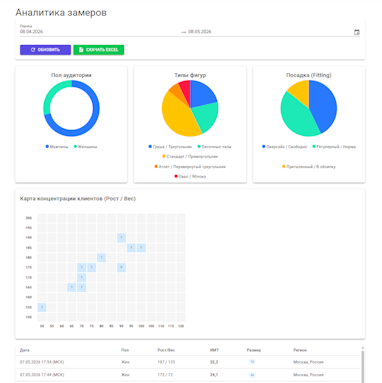Click size badge in the 17:44 row
This screenshot has width=382, height=383.
pos(252,375)
